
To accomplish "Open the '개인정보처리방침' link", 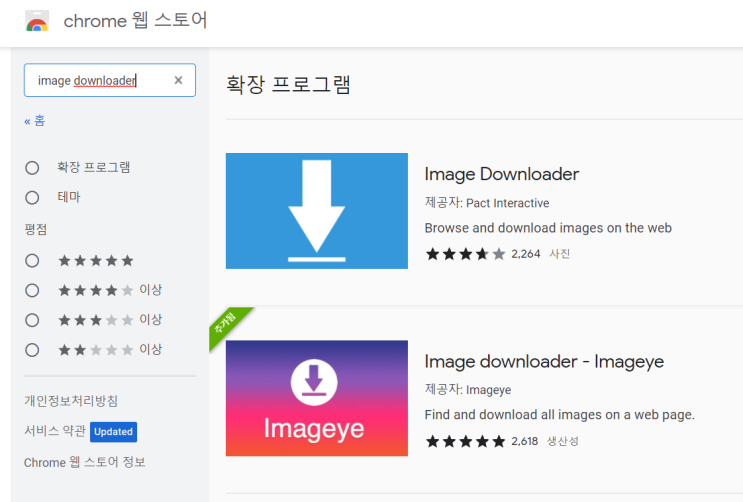I will (71, 401).
